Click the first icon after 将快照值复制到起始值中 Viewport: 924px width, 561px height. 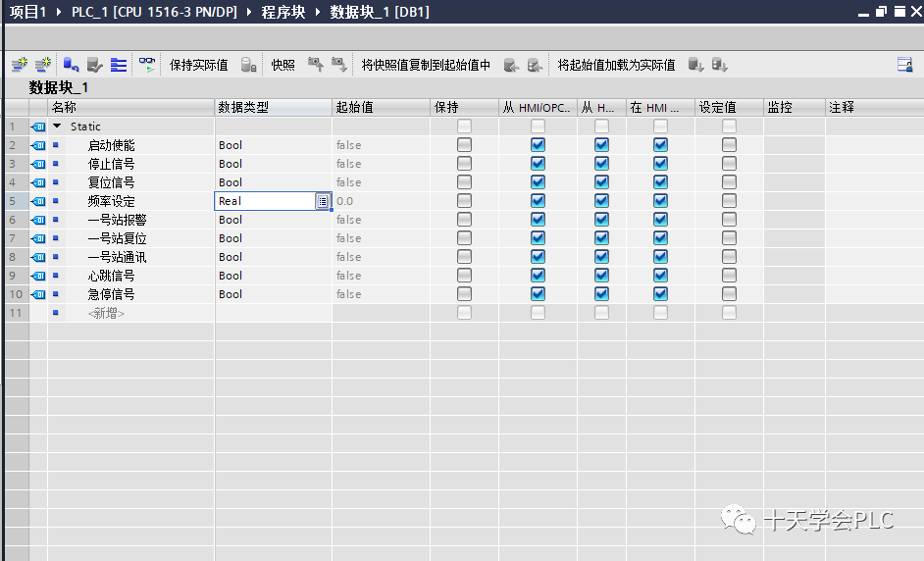[511, 65]
